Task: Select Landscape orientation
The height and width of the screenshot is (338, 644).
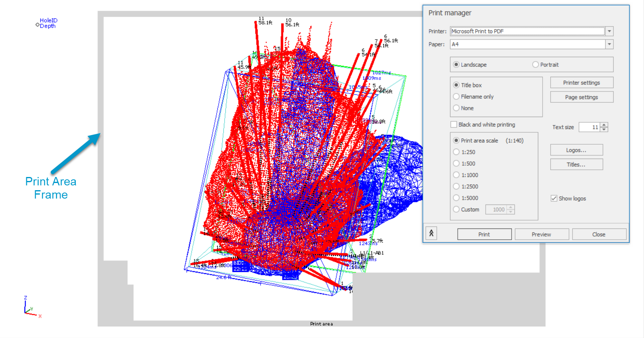Action: click(x=470, y=65)
